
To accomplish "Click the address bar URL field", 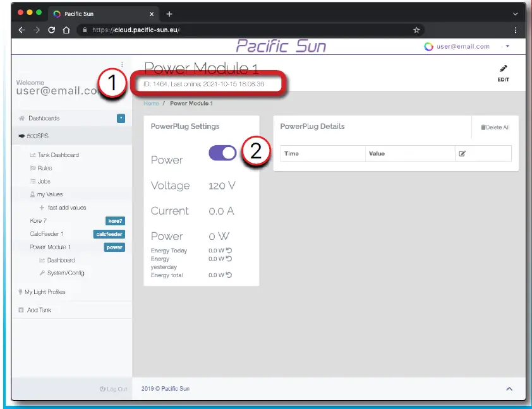I will (x=250, y=30).
